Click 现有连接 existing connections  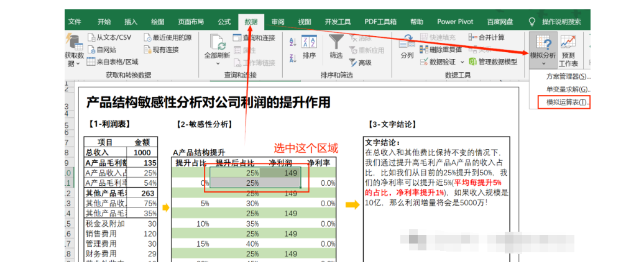point(162,50)
